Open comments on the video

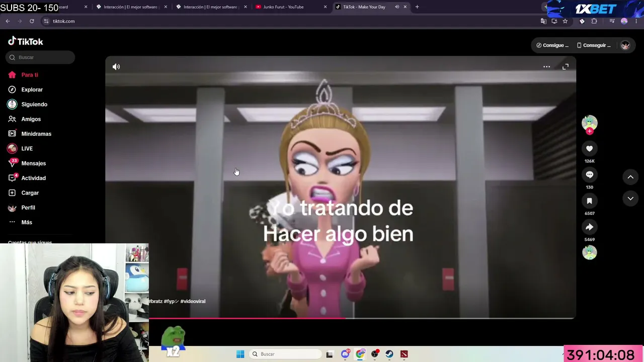[x=590, y=174]
